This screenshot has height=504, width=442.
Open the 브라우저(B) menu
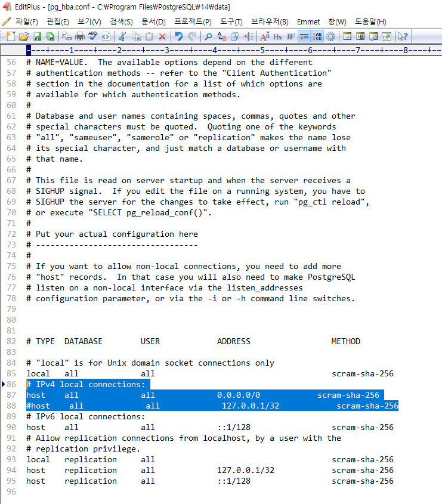[270, 22]
